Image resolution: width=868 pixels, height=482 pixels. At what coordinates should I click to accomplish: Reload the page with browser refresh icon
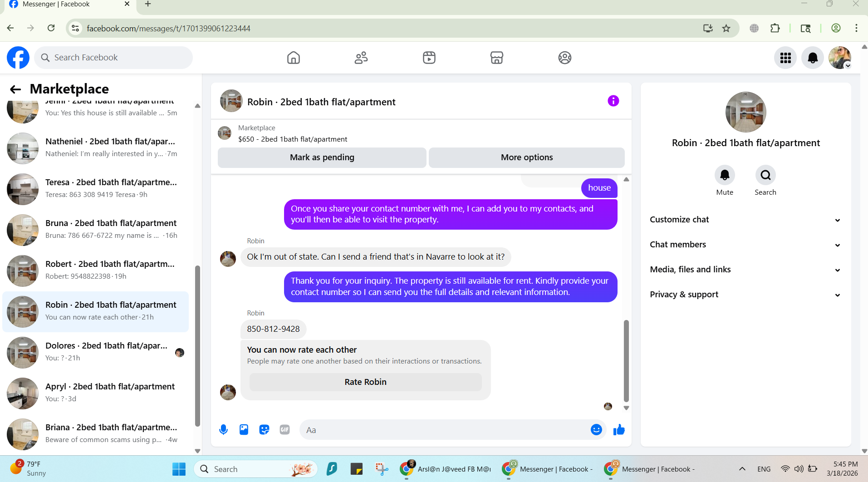click(x=51, y=28)
